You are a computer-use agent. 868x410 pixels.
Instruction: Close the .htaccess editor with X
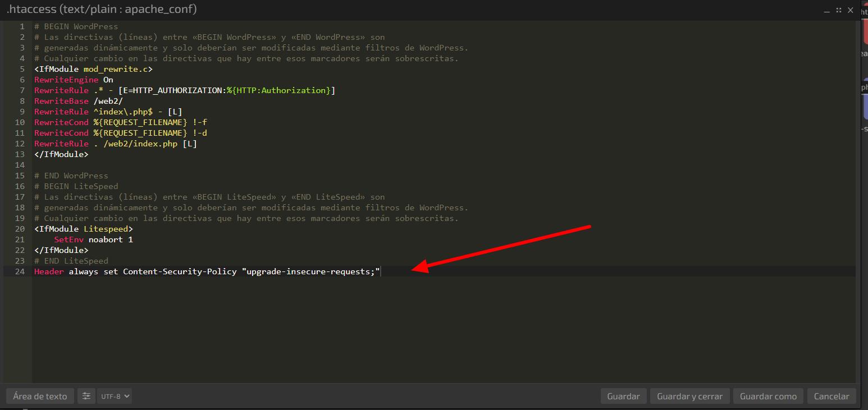click(851, 10)
